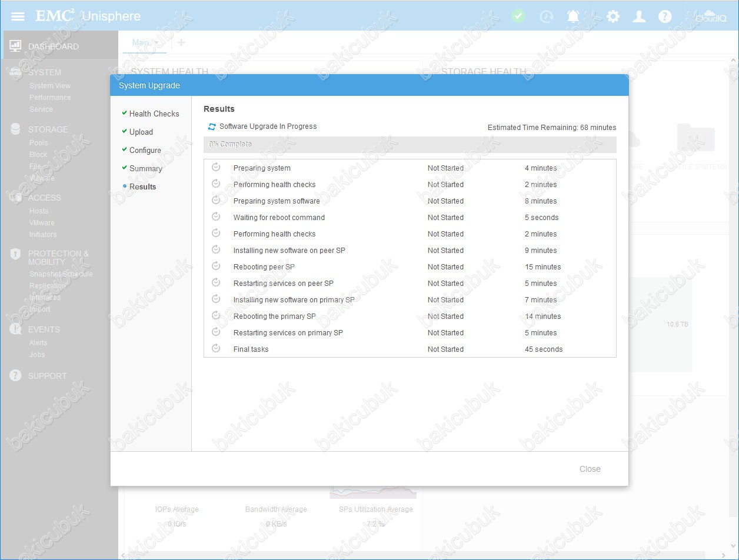Screen dimensions: 739x560
Task: Click the Software Upgrade In Progress refresh icon
Action: (212, 126)
